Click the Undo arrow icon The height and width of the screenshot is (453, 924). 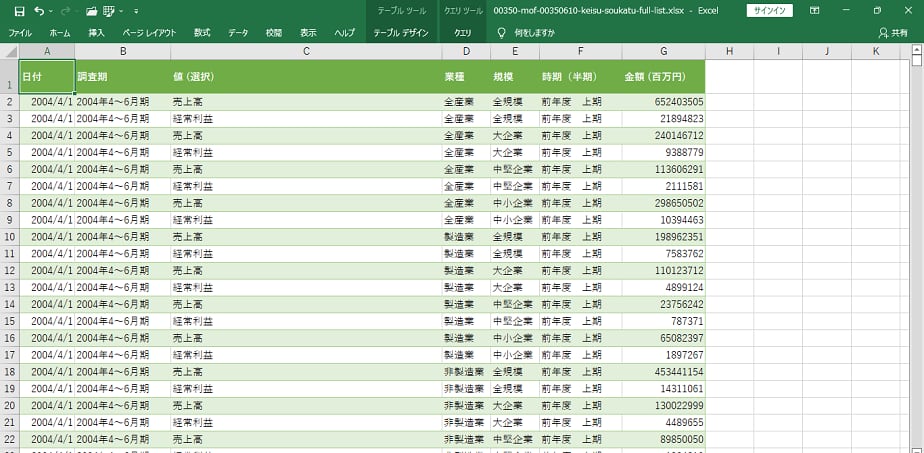[x=39, y=10]
